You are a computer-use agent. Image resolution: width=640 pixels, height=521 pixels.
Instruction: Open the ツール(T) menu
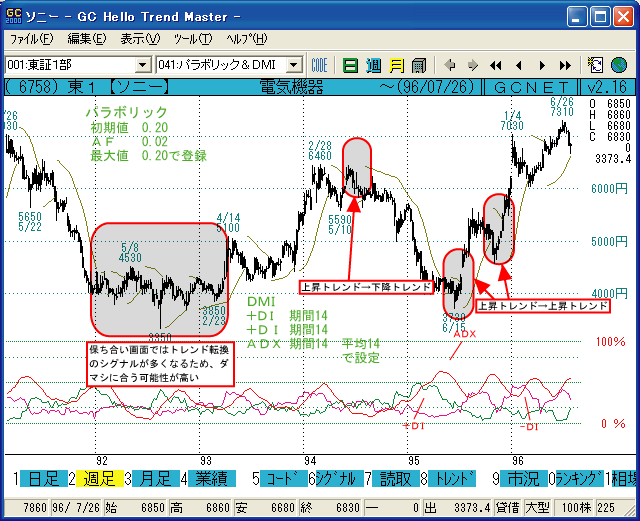click(x=193, y=39)
